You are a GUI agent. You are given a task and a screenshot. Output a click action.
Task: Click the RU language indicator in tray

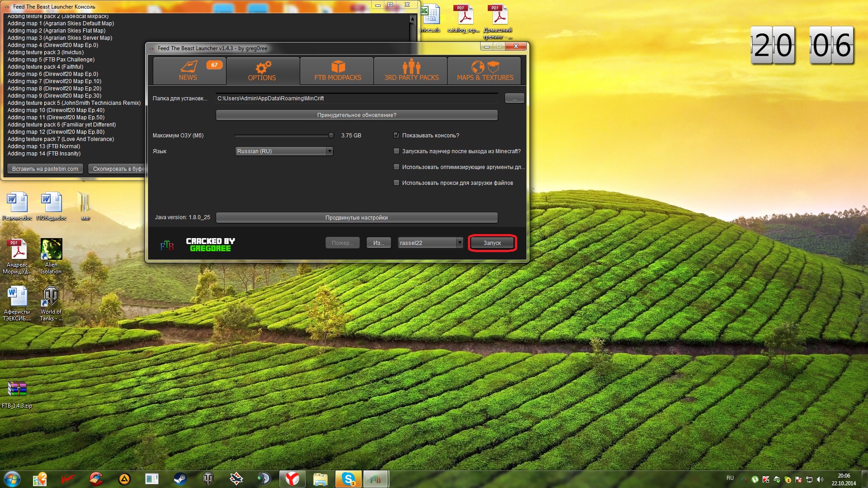[x=730, y=478]
